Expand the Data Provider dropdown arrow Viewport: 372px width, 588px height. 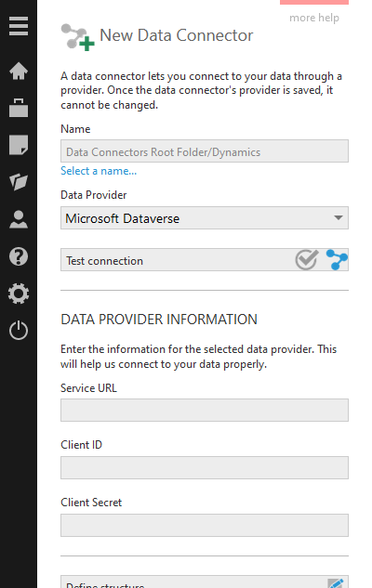339,217
